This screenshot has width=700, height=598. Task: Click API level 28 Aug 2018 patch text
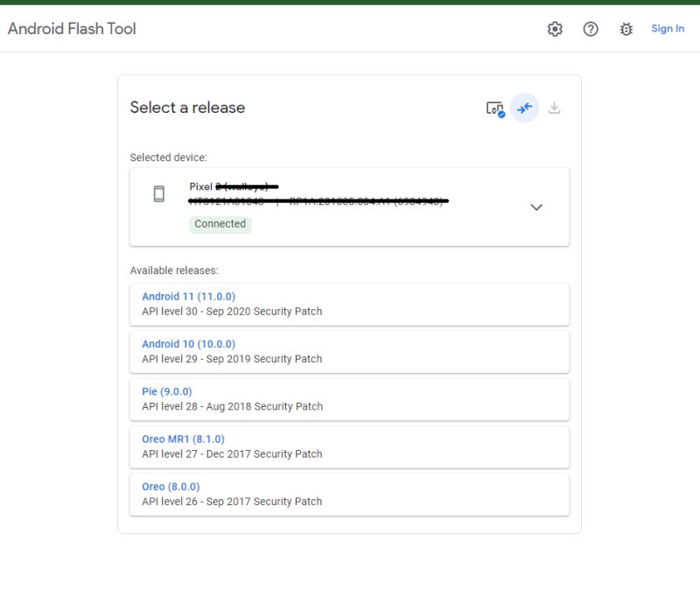[233, 406]
